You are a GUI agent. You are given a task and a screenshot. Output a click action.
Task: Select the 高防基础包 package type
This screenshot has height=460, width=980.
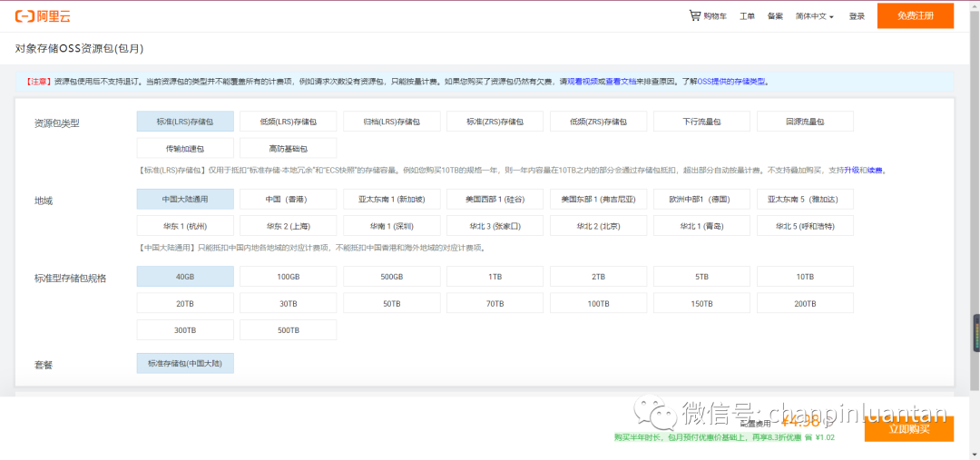(289, 148)
